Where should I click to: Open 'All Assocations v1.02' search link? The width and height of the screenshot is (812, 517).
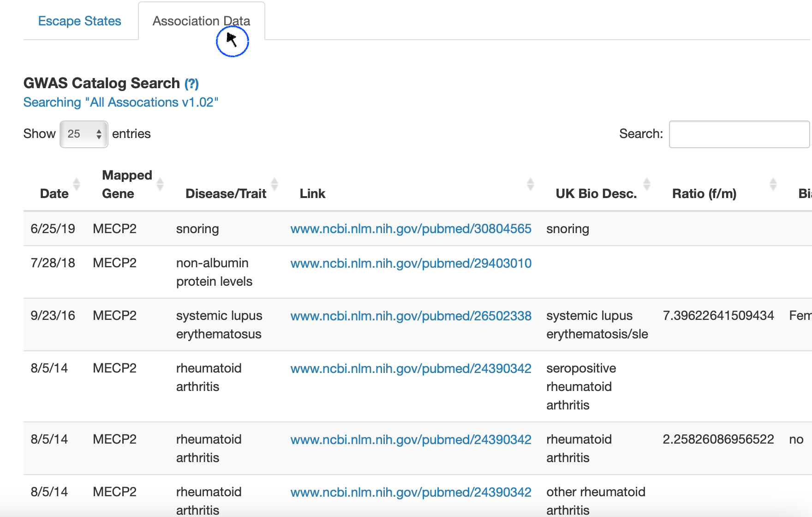pyautogui.click(x=121, y=102)
